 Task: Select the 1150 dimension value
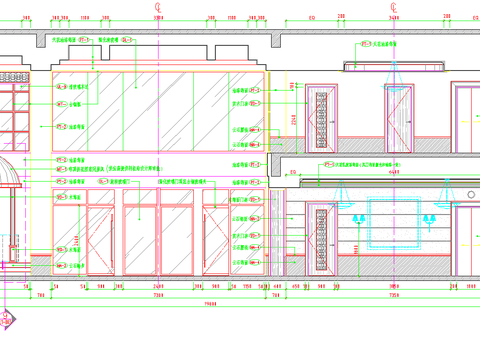click(x=247, y=286)
